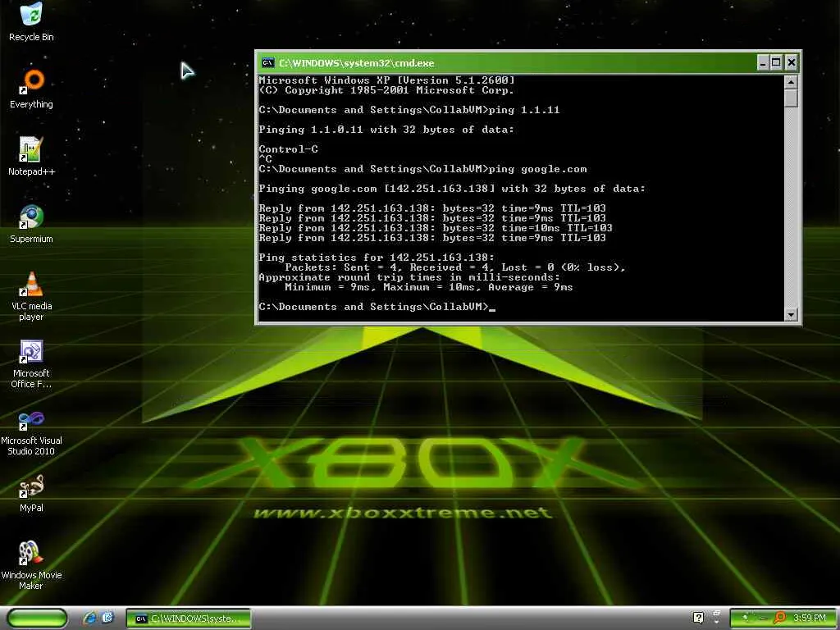Select the MyPal browser desktop icon
Screen dimensions: 840x630
(x=31, y=493)
